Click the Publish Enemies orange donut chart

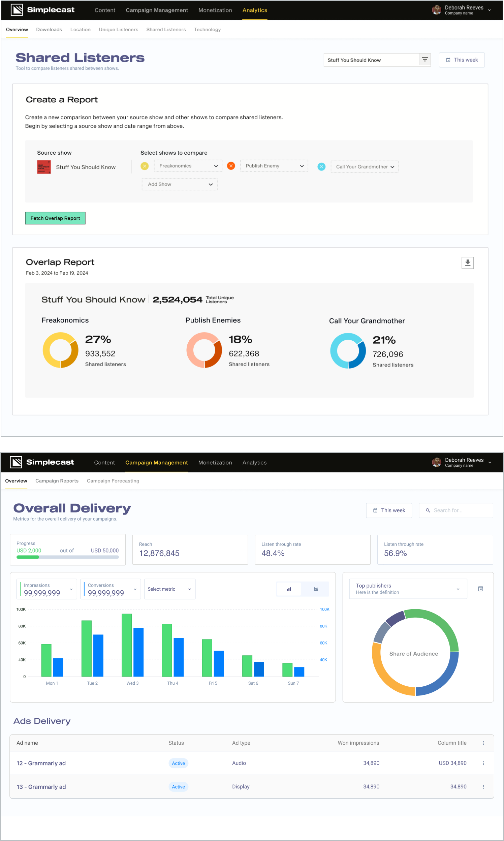pos(204,350)
